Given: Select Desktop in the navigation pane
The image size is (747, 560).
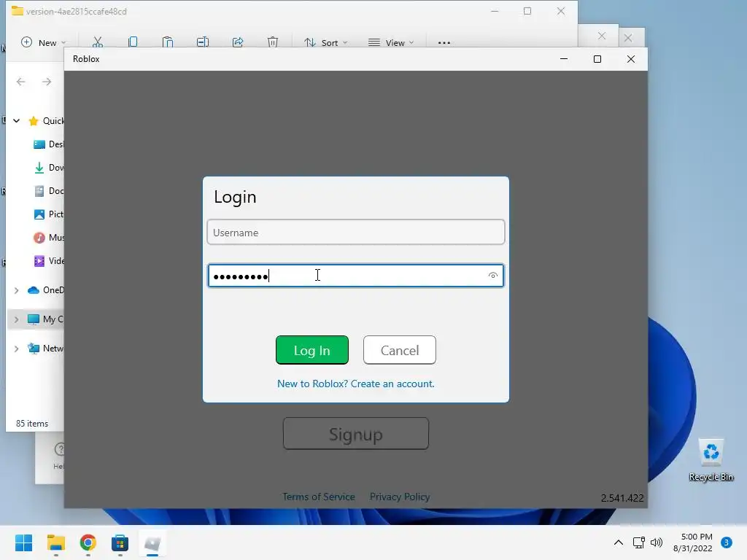Looking at the screenshot, I should pos(48,144).
